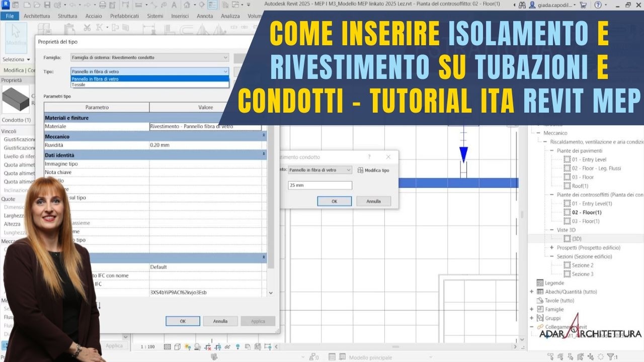Open 01 - Entry Level floor plan
The image size is (644, 362).
point(589,159)
